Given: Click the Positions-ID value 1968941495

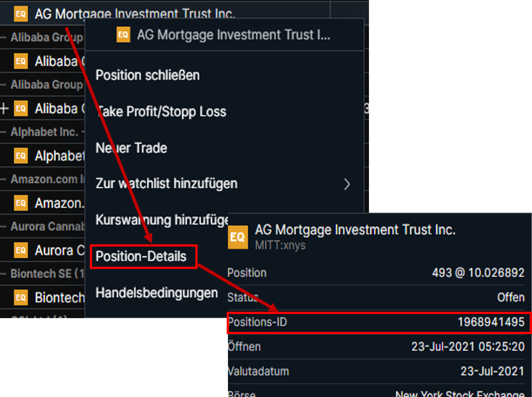Looking at the screenshot, I should click(x=491, y=322).
